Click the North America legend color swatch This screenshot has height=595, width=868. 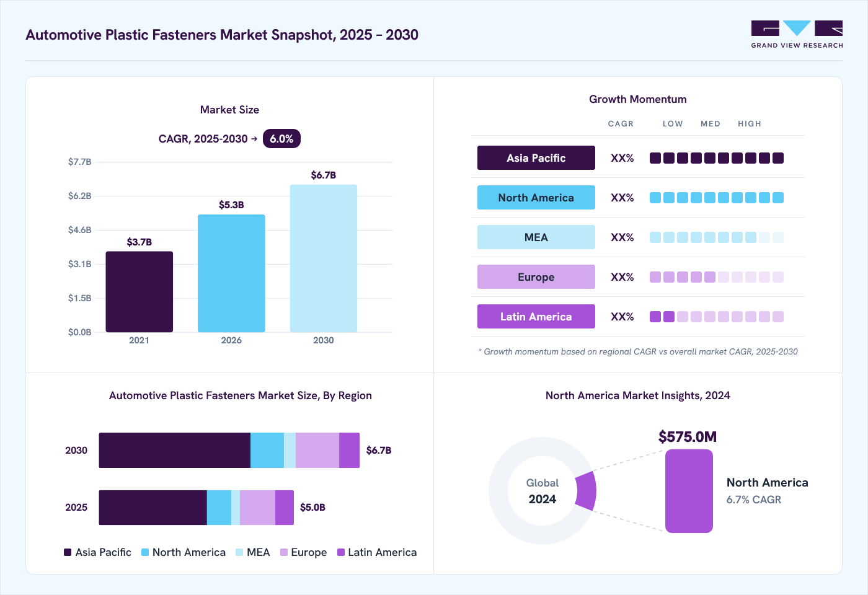[145, 552]
